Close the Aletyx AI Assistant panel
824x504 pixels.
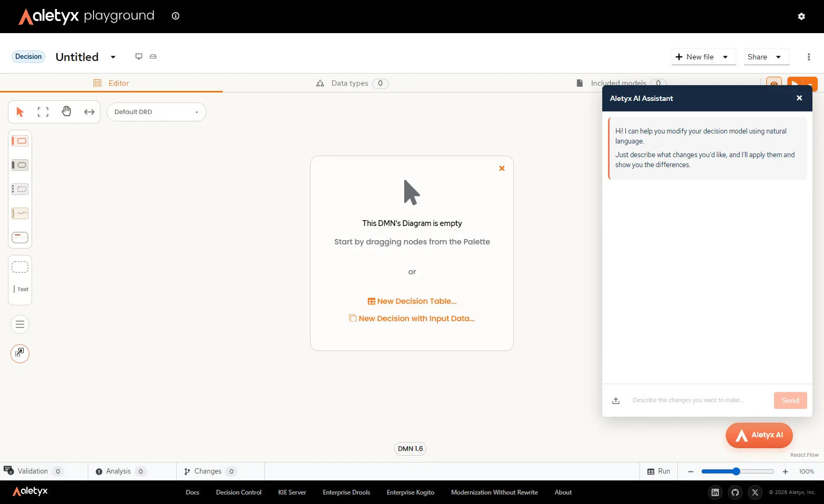click(x=799, y=98)
